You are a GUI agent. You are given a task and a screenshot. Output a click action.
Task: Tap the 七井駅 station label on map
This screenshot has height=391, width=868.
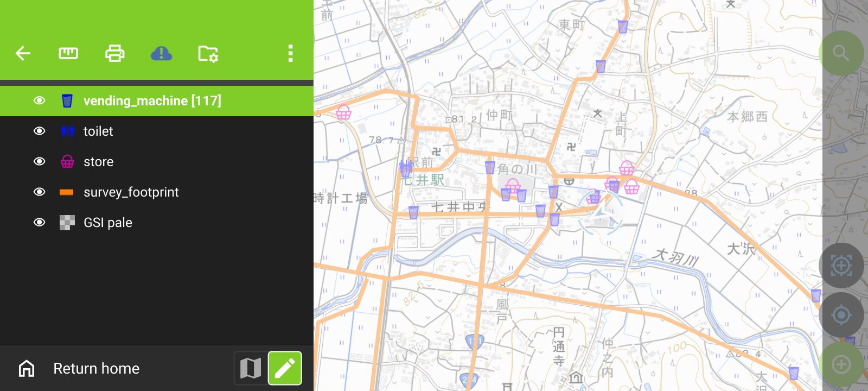pyautogui.click(x=423, y=180)
